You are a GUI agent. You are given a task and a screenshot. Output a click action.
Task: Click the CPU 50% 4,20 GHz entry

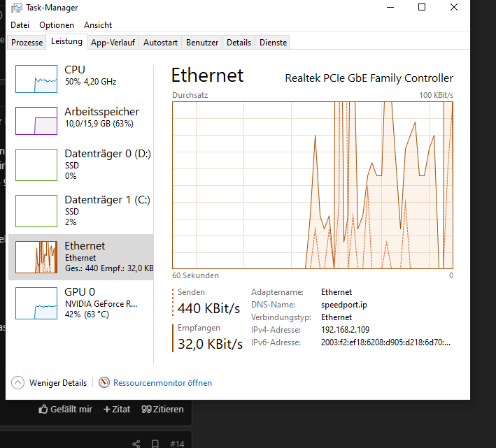90,75
